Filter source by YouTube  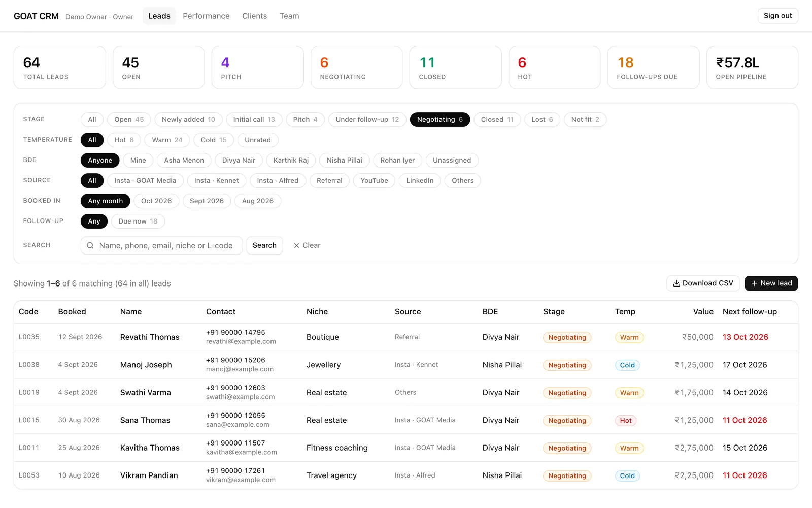374,181
